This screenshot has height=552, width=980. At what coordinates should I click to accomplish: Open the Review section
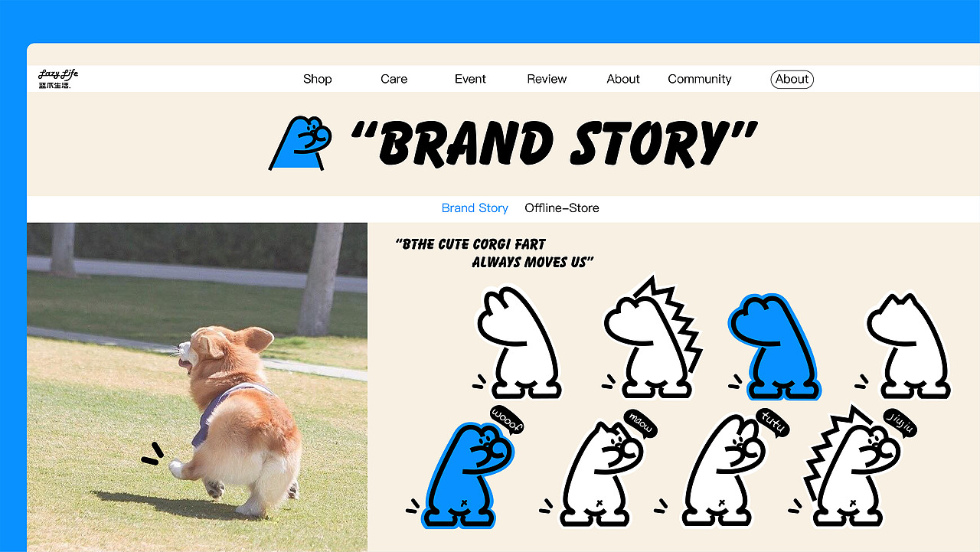pos(547,79)
